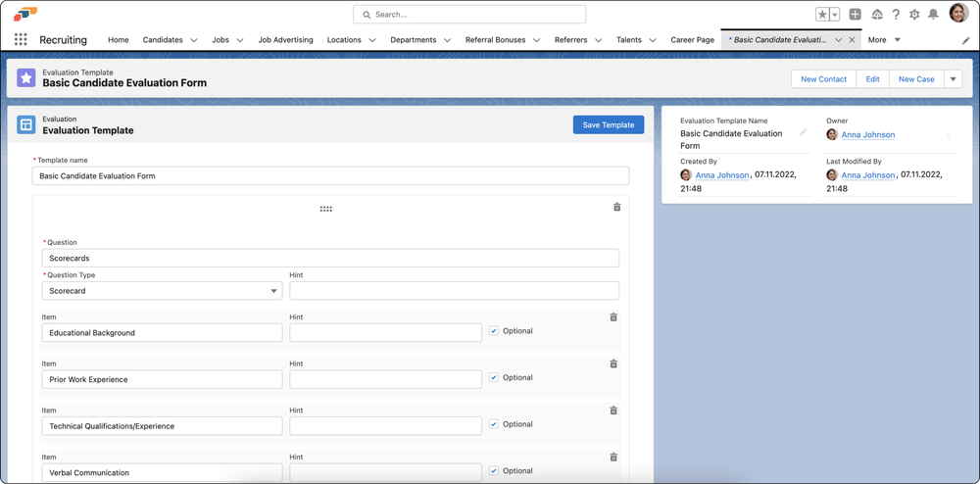Viewport: 980px width, 484px height.
Task: Click the trash icon for the Scorecards question
Action: [x=616, y=208]
